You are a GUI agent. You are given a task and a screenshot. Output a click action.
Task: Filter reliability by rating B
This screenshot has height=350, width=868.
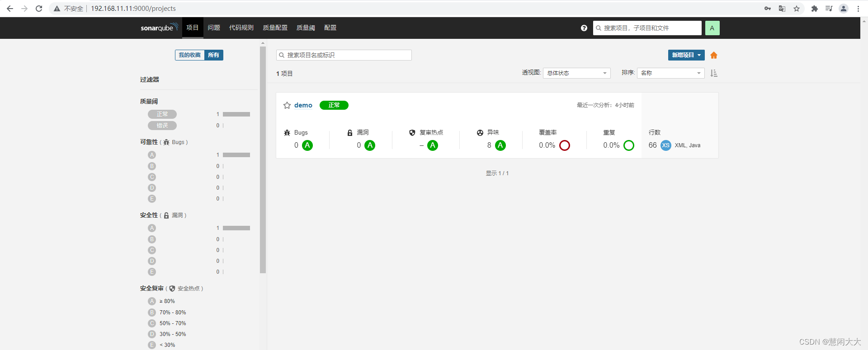click(x=152, y=166)
